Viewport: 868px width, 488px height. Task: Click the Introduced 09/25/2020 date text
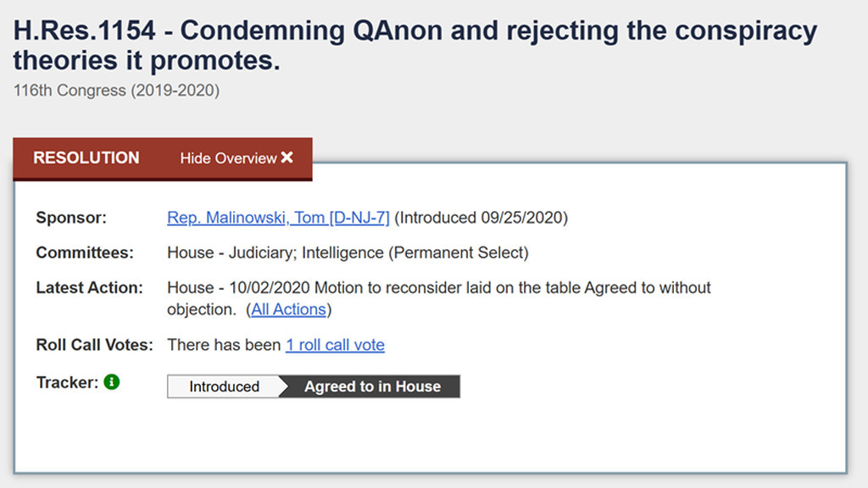[x=481, y=218]
